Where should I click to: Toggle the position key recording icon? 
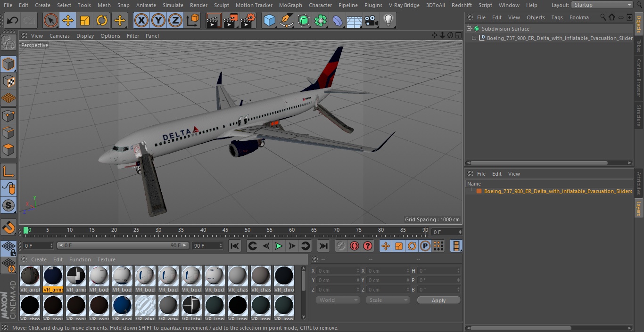tap(386, 246)
